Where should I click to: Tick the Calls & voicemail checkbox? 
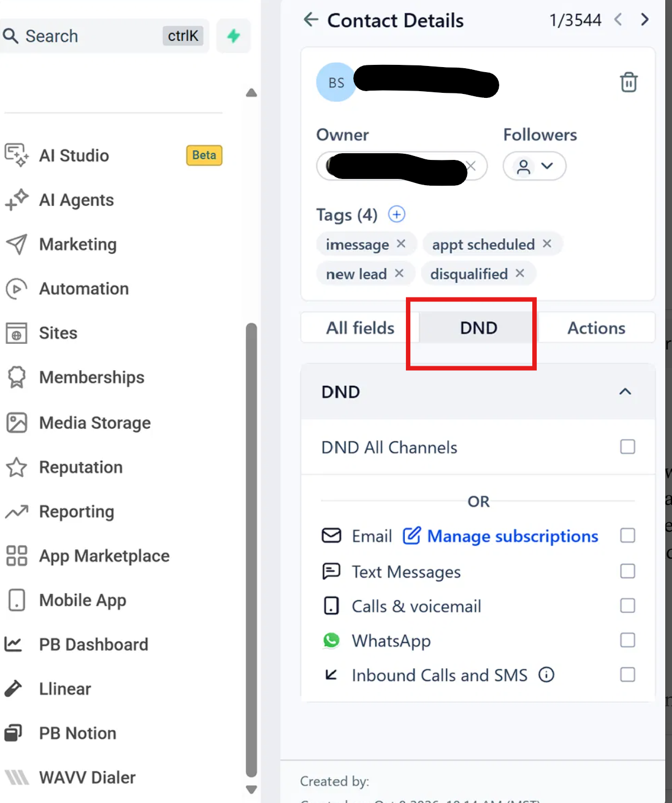click(627, 606)
